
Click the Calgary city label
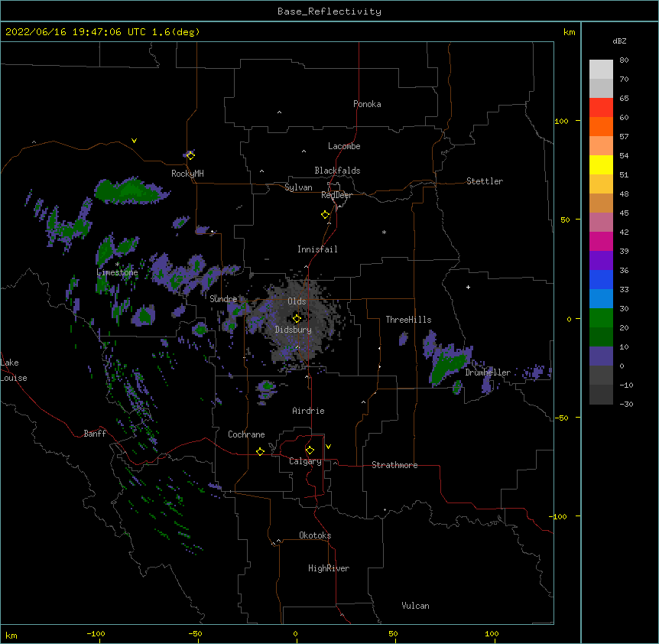click(x=305, y=461)
